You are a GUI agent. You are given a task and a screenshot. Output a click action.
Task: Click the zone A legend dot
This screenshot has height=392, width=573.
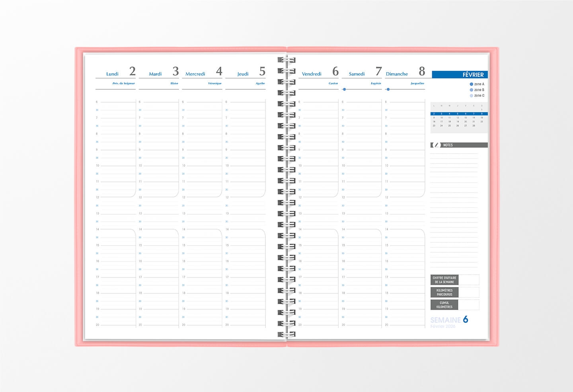point(472,84)
